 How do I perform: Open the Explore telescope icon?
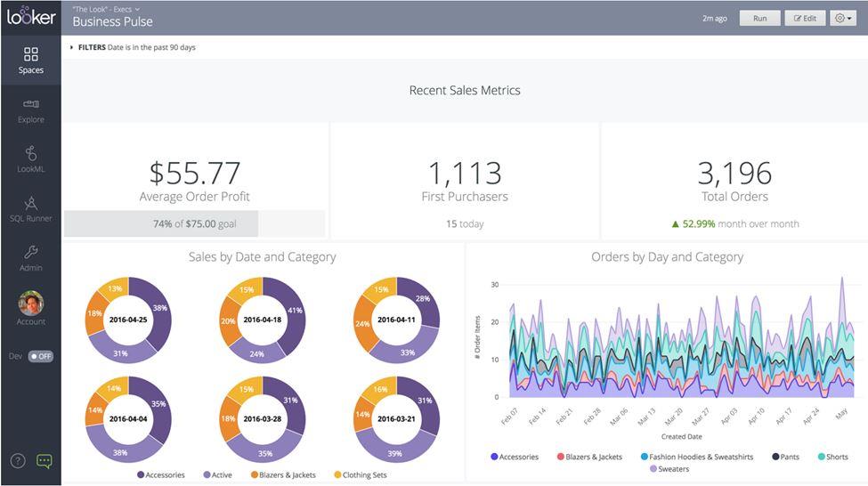coord(30,105)
